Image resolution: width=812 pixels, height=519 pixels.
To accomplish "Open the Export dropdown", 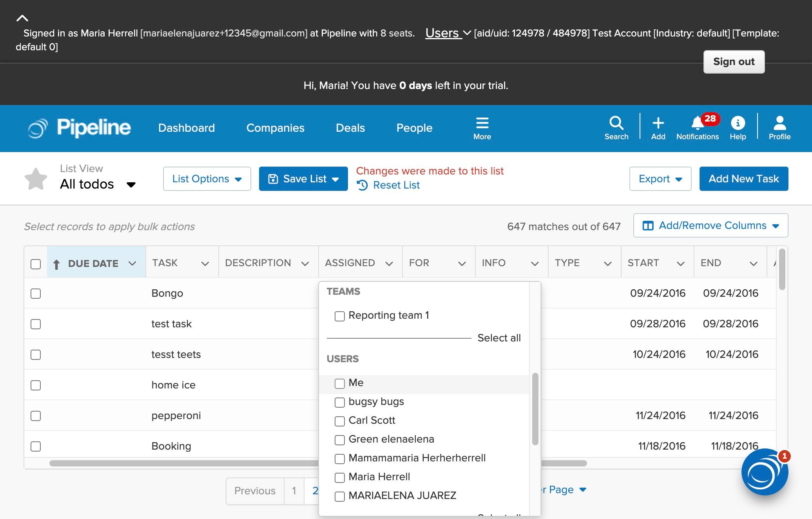I will point(660,179).
